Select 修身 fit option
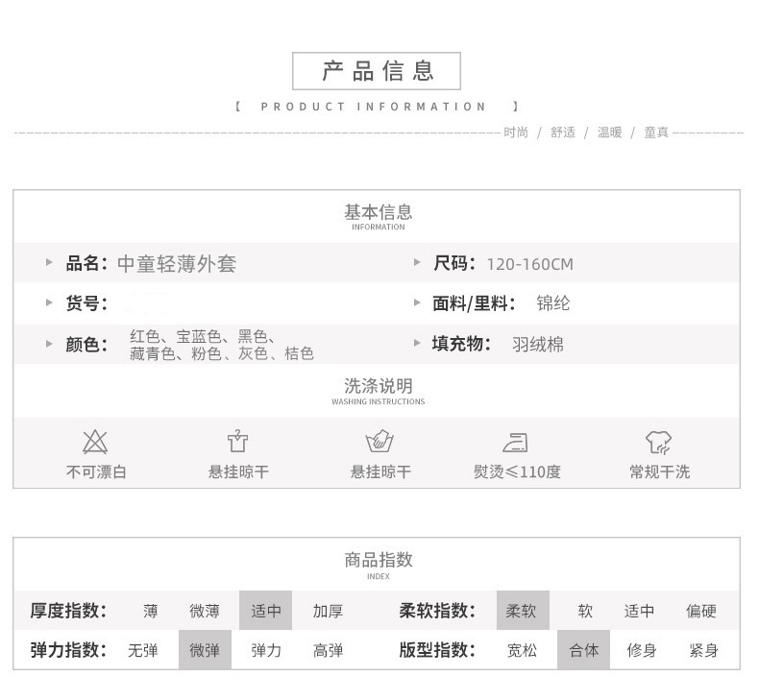The height and width of the screenshot is (700, 759). click(642, 650)
